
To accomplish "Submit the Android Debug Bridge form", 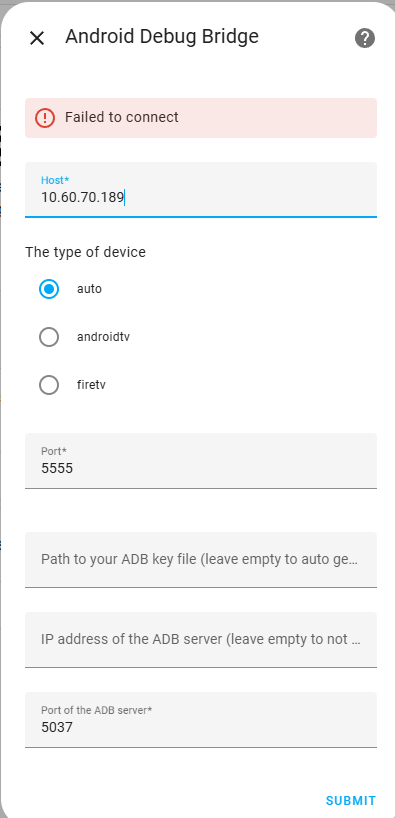I will [x=351, y=800].
